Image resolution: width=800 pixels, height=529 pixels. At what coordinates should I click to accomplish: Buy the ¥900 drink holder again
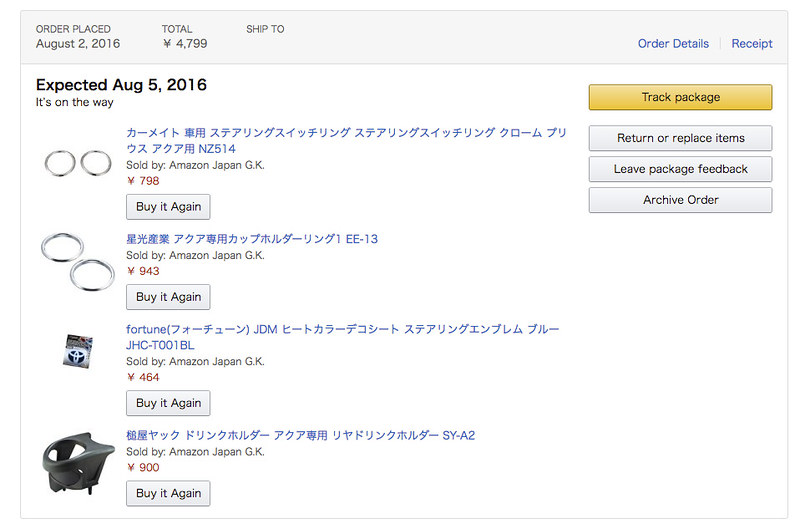coord(168,493)
